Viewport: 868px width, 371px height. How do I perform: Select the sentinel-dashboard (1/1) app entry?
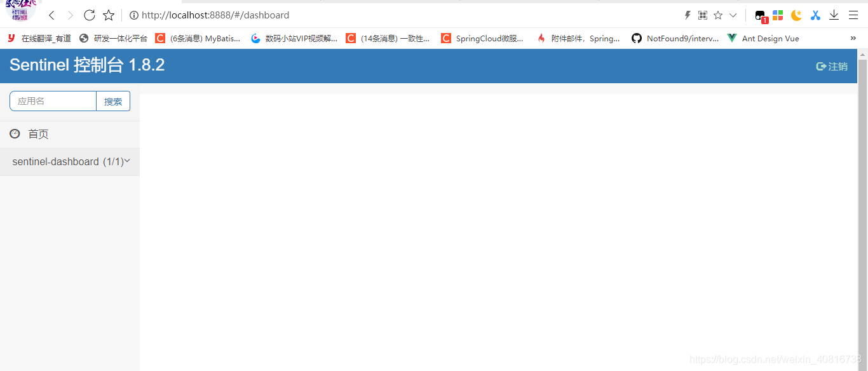click(70, 162)
